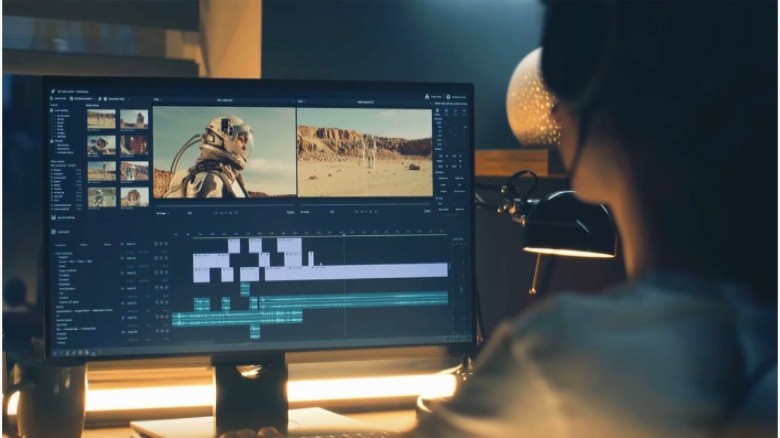Click the search magnifier icon in the toolbar
This screenshot has height=438, width=780.
click(x=100, y=99)
